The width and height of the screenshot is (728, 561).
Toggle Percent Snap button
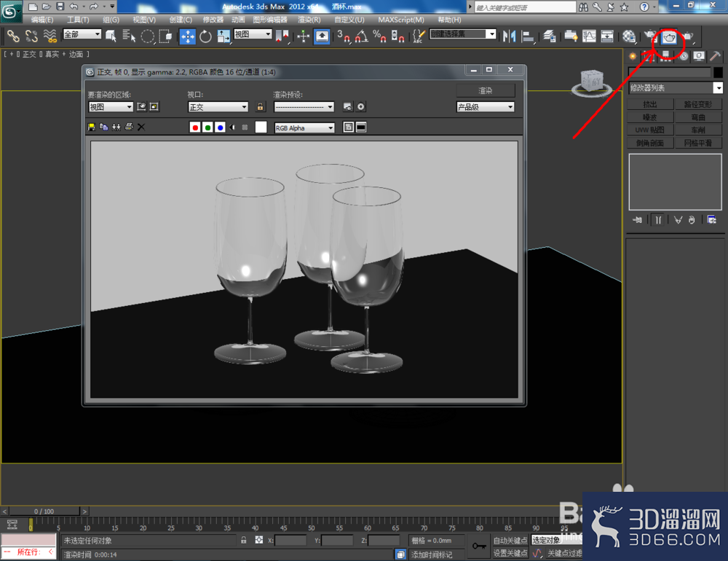[379, 36]
